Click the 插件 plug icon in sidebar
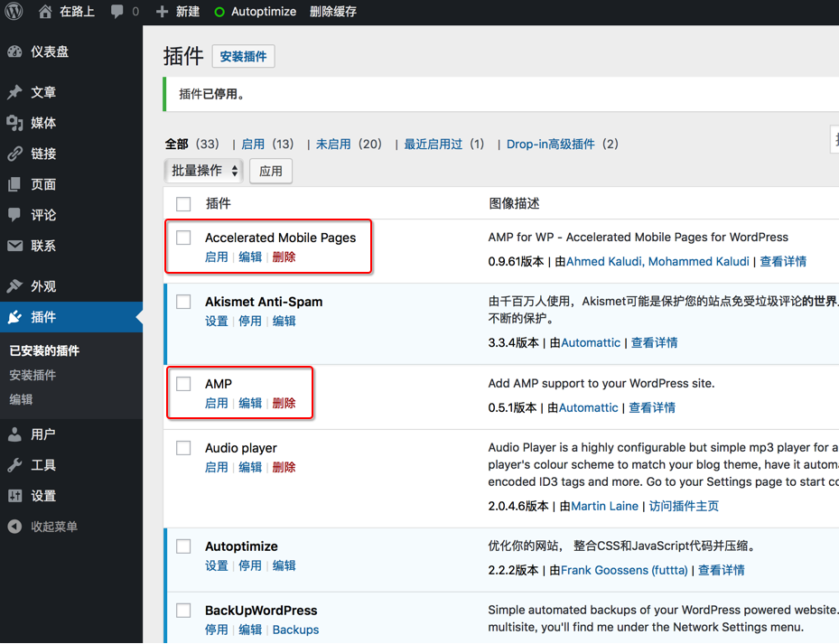 coord(15,317)
